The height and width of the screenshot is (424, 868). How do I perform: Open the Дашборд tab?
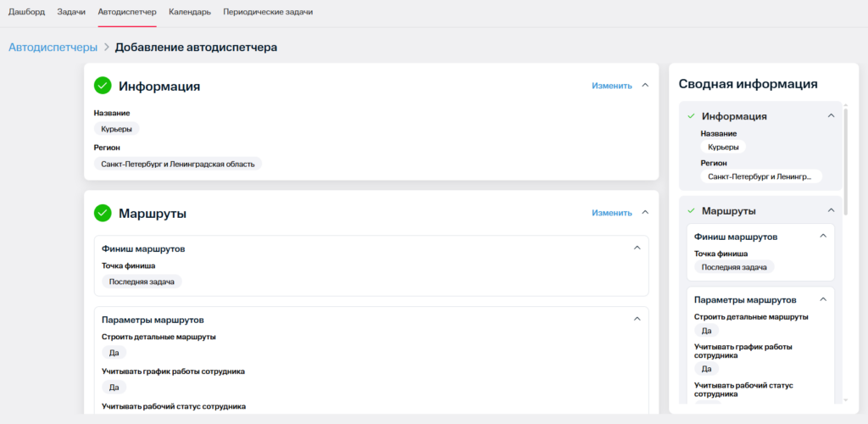point(26,13)
